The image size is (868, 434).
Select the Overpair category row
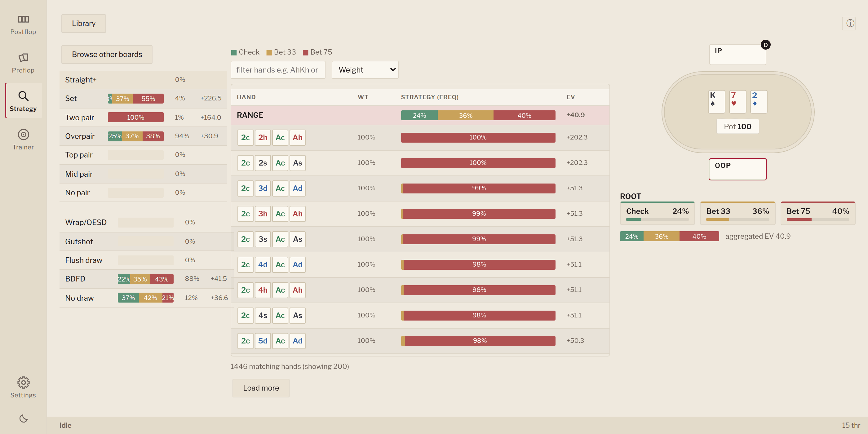[143, 136]
